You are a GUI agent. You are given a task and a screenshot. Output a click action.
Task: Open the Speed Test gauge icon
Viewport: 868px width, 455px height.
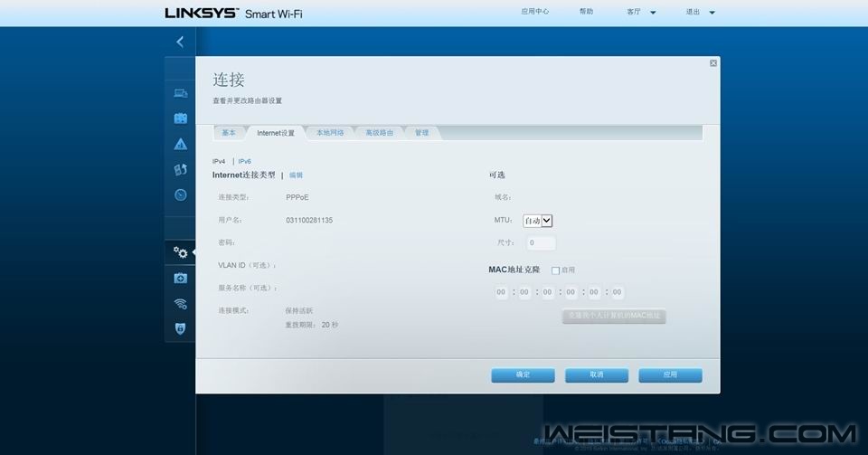[180, 194]
